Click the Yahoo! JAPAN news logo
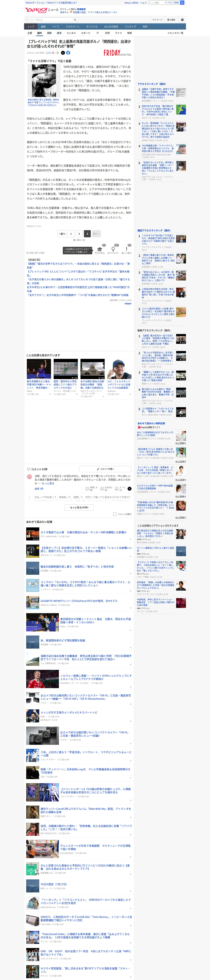 (42, 10)
